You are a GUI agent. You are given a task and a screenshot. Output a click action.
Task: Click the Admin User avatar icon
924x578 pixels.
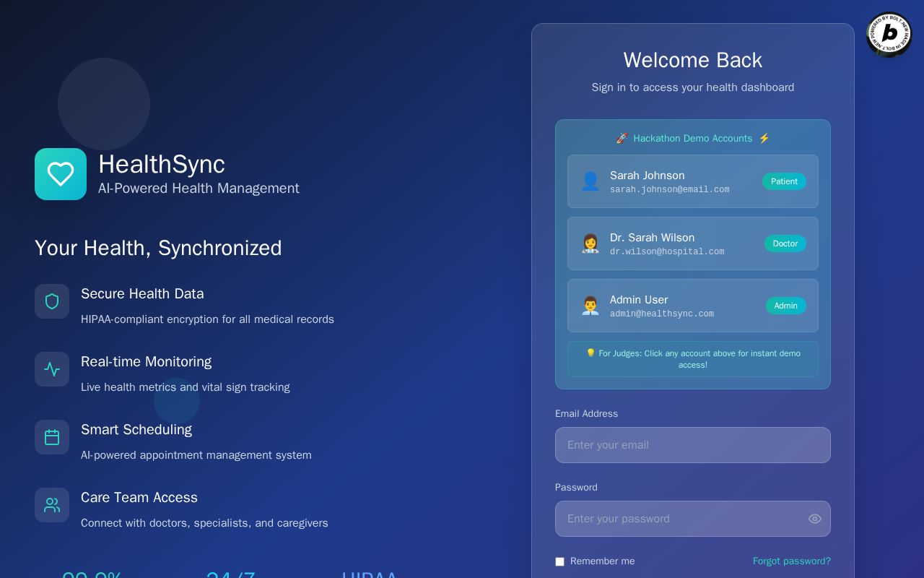[590, 306]
